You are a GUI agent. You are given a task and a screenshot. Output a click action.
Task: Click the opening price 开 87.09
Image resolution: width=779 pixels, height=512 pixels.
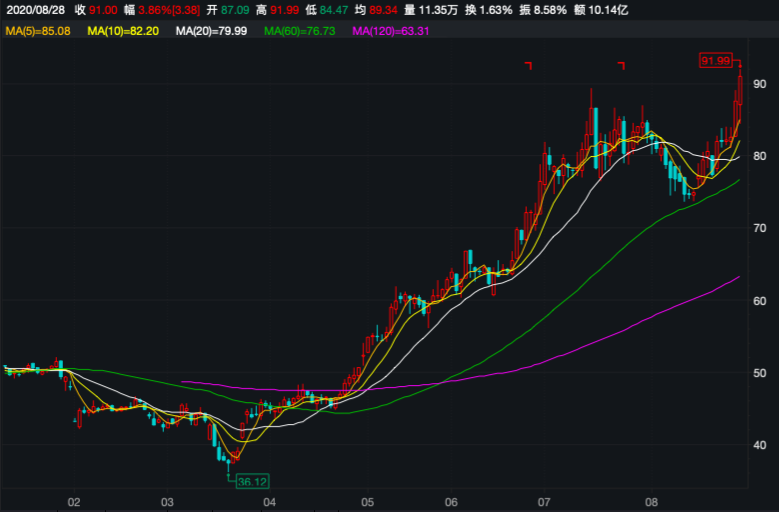pyautogui.click(x=228, y=9)
